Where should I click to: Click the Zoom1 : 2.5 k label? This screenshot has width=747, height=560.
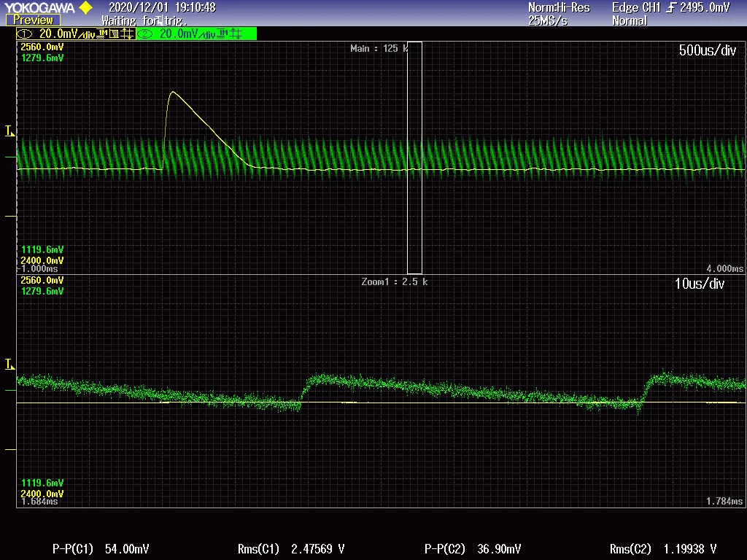click(395, 282)
